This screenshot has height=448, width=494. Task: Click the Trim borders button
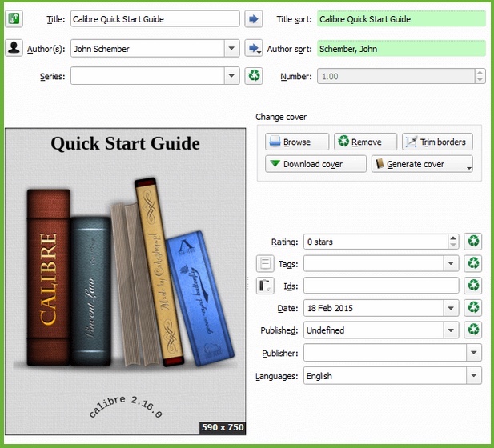coord(437,142)
